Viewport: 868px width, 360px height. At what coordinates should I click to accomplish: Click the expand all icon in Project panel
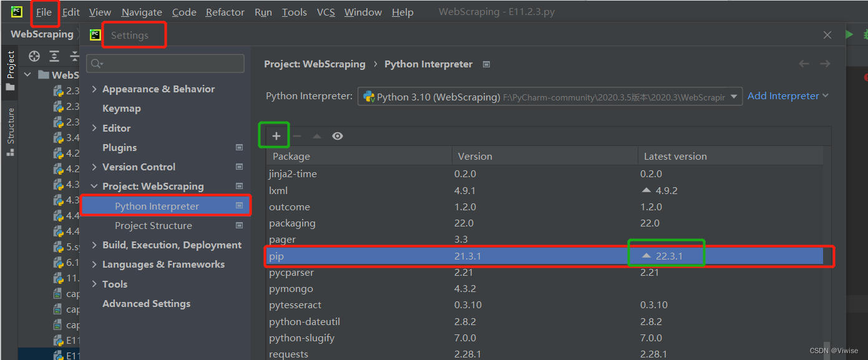coord(54,56)
